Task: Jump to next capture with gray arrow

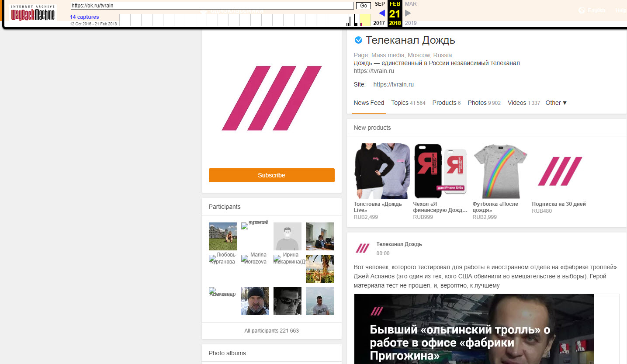Action: click(408, 13)
